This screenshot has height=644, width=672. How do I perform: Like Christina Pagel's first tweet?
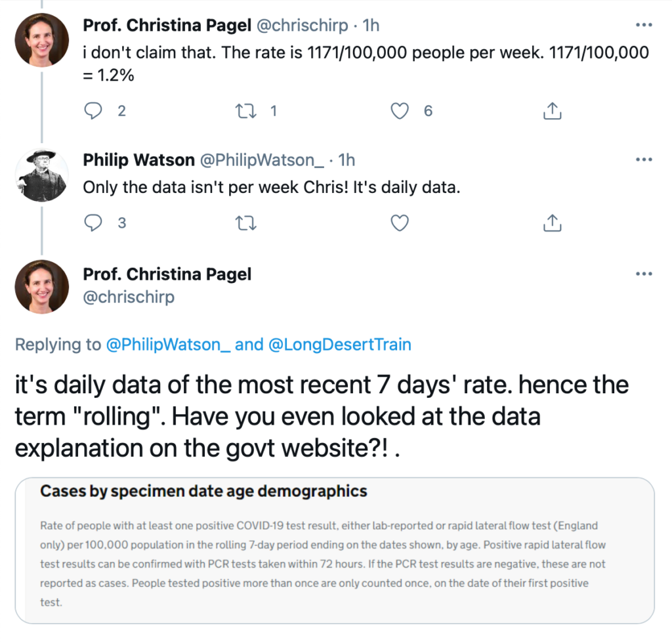point(400,111)
